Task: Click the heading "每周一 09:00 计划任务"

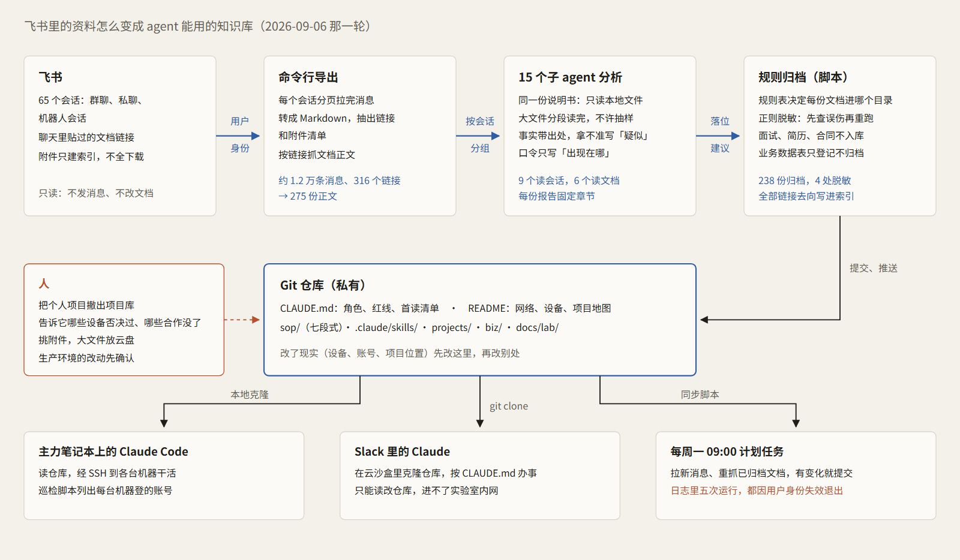Action: click(x=727, y=451)
